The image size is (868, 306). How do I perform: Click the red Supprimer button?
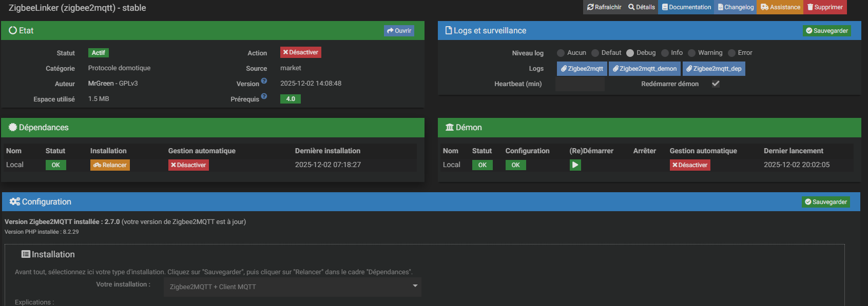pos(825,7)
